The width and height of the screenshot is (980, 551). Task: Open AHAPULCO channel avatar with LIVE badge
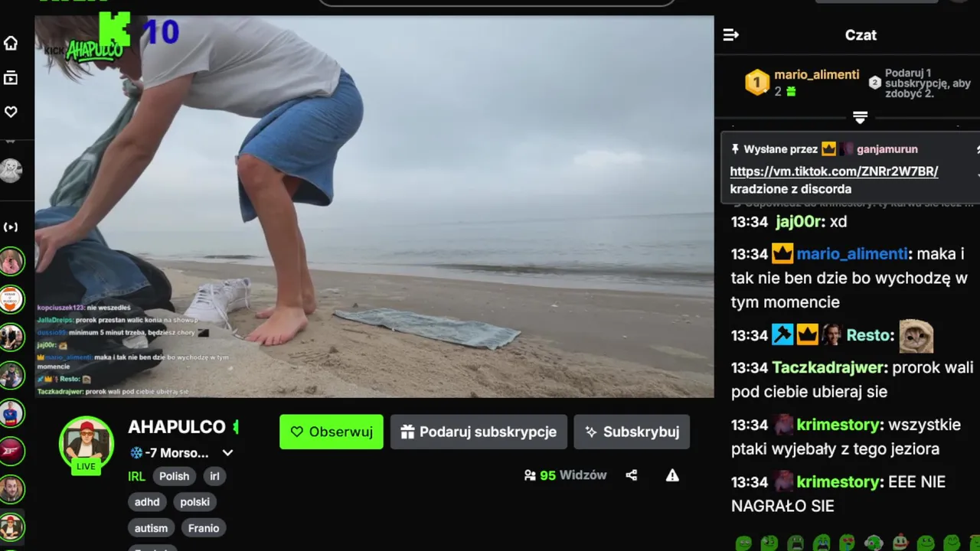87,445
